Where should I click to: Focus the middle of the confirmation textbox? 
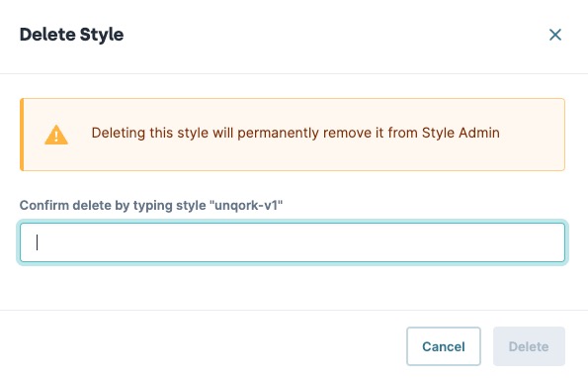[293, 242]
